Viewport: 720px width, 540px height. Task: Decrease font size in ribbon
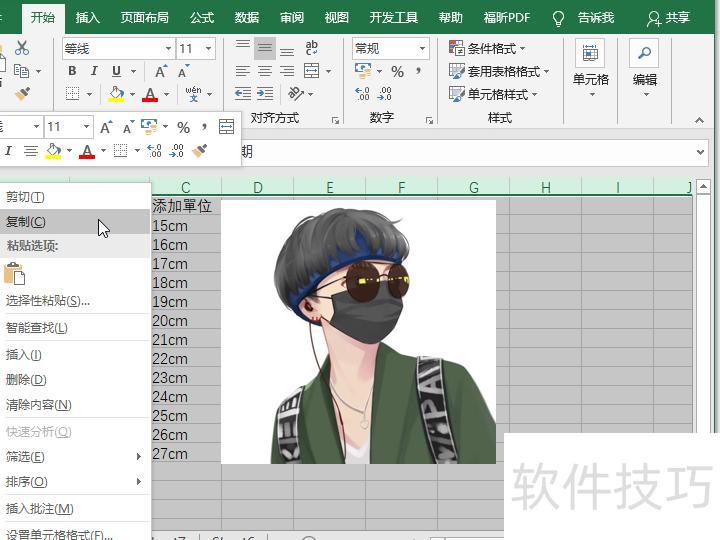(x=183, y=71)
